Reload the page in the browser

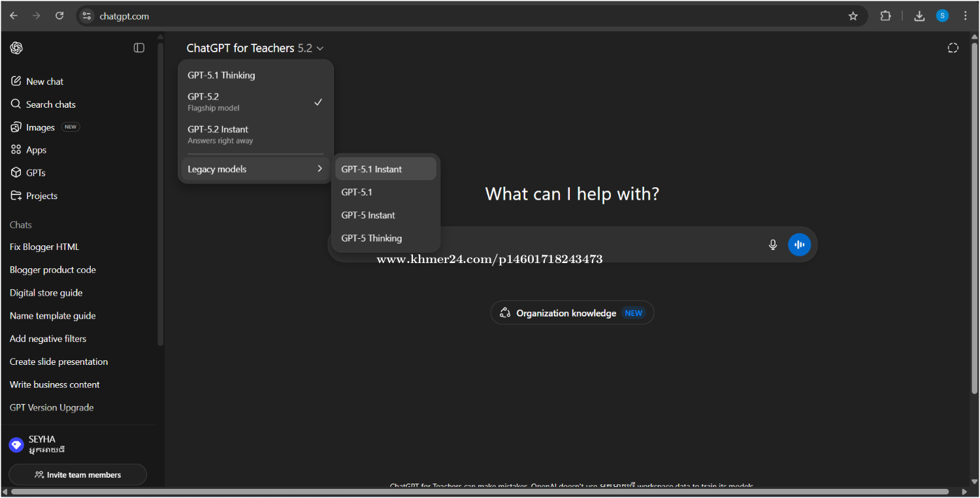[59, 16]
